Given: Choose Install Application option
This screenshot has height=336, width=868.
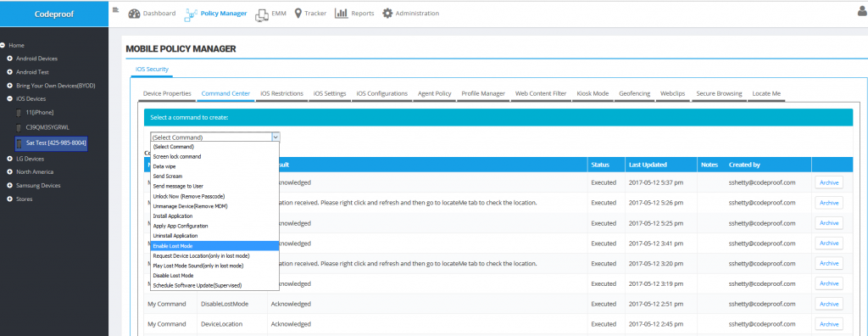Looking at the screenshot, I should pyautogui.click(x=214, y=216).
